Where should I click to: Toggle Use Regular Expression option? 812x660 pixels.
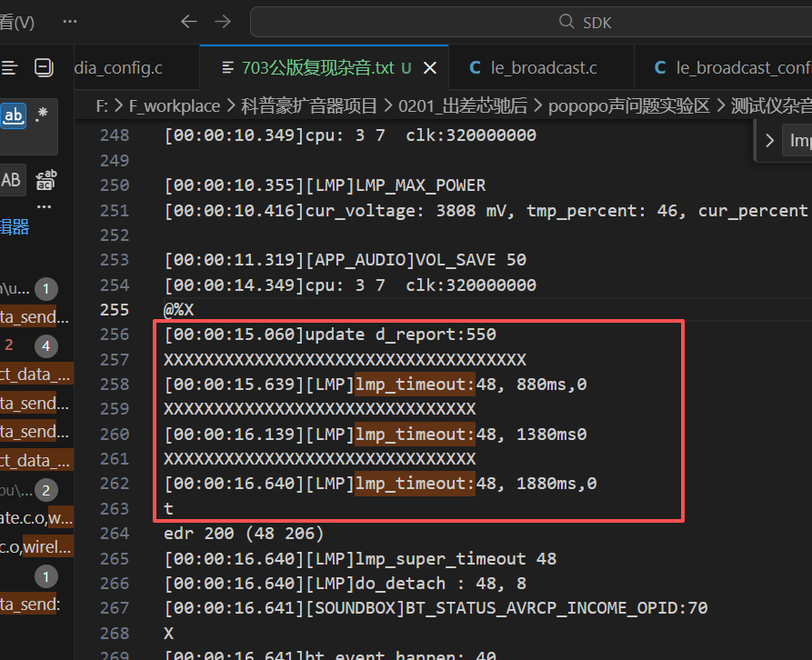point(42,115)
